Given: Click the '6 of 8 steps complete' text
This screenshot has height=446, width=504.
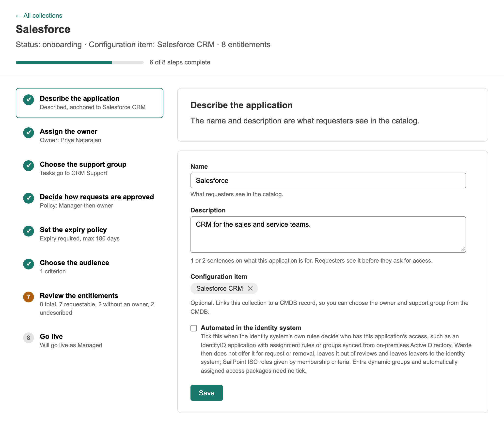Looking at the screenshot, I should [180, 62].
